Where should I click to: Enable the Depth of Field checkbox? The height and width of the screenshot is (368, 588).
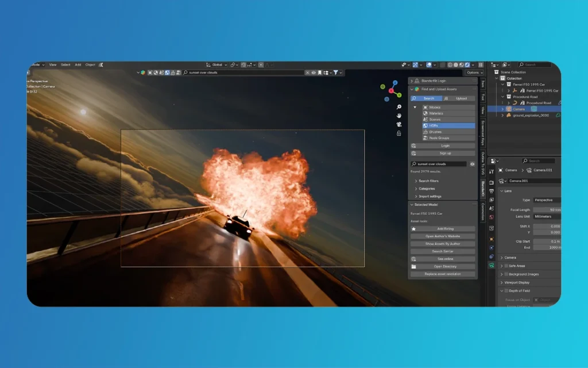coord(506,290)
